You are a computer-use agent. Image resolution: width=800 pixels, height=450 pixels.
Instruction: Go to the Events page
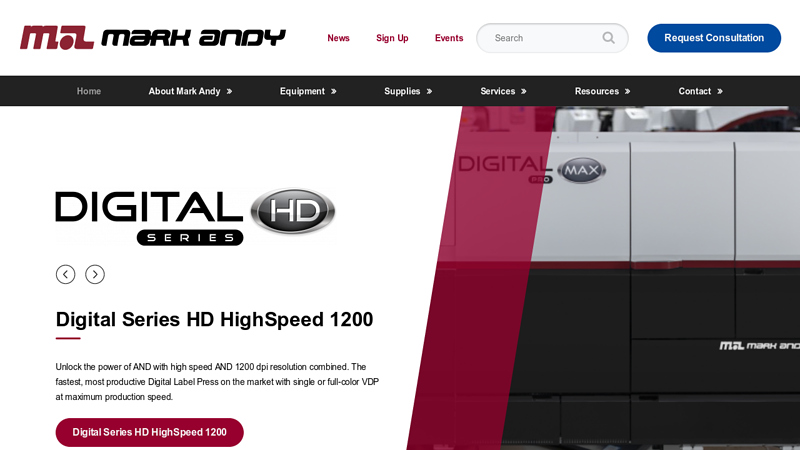pos(449,38)
